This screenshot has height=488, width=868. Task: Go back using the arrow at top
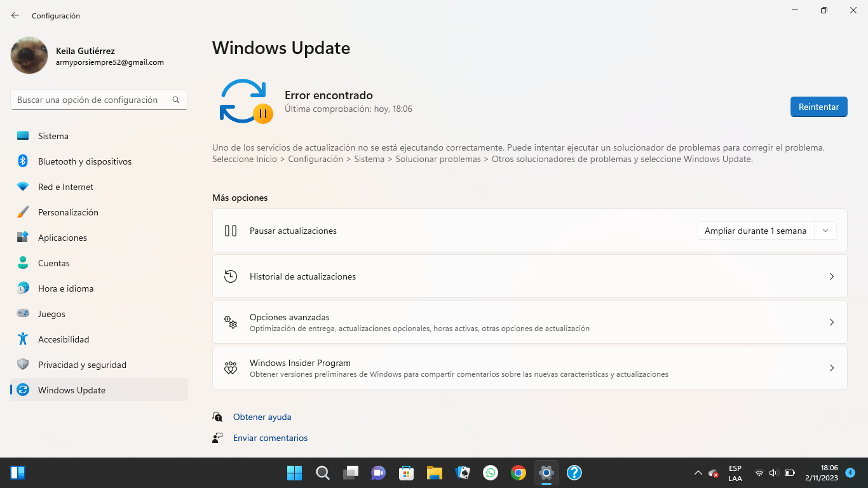[14, 15]
